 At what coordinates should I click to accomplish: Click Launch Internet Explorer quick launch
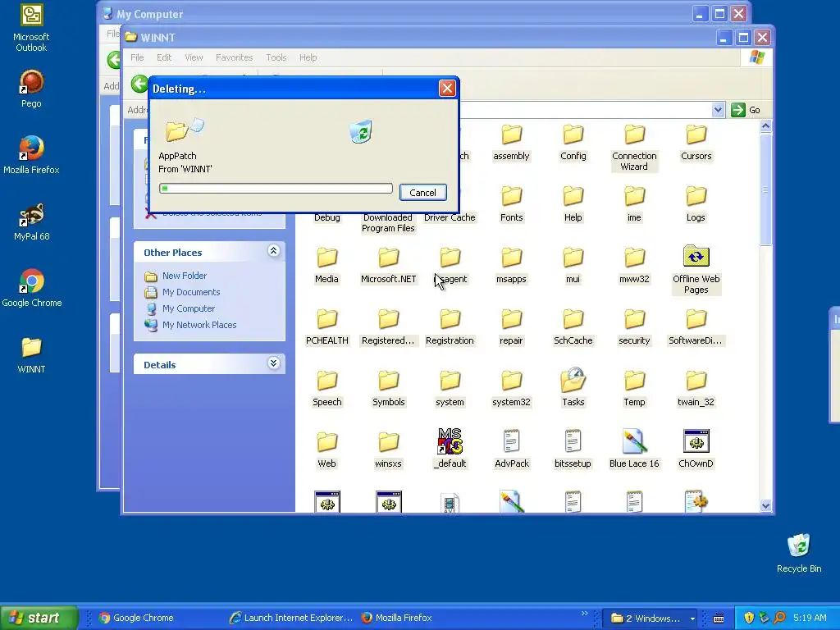pyautogui.click(x=291, y=618)
